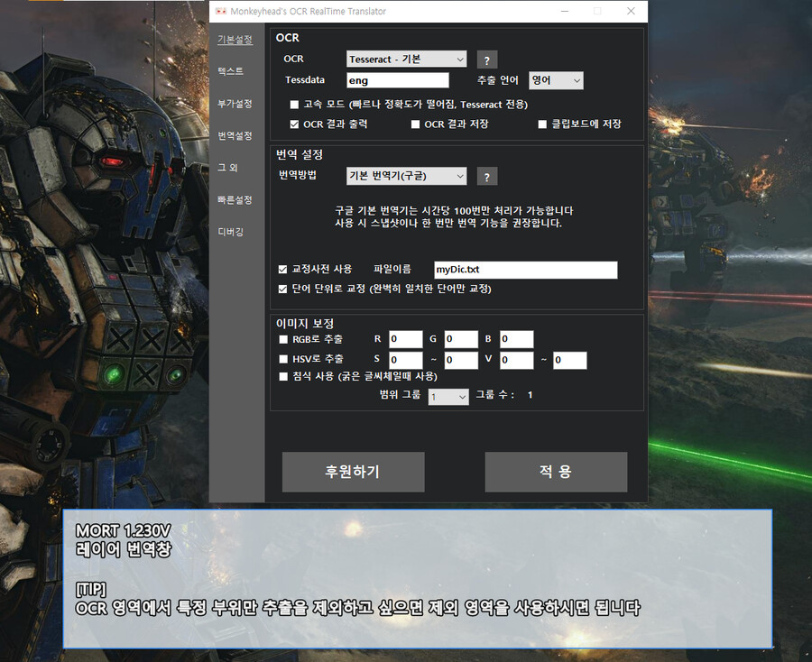Switch to the 부가설정 tab
This screenshot has width=812, height=662.
pyautogui.click(x=235, y=104)
